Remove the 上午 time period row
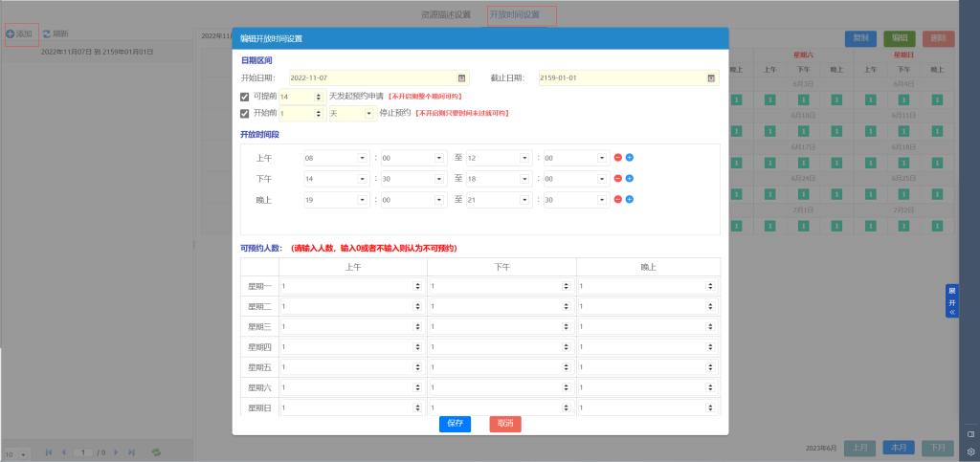Viewport: 980px width, 462px height. point(618,158)
